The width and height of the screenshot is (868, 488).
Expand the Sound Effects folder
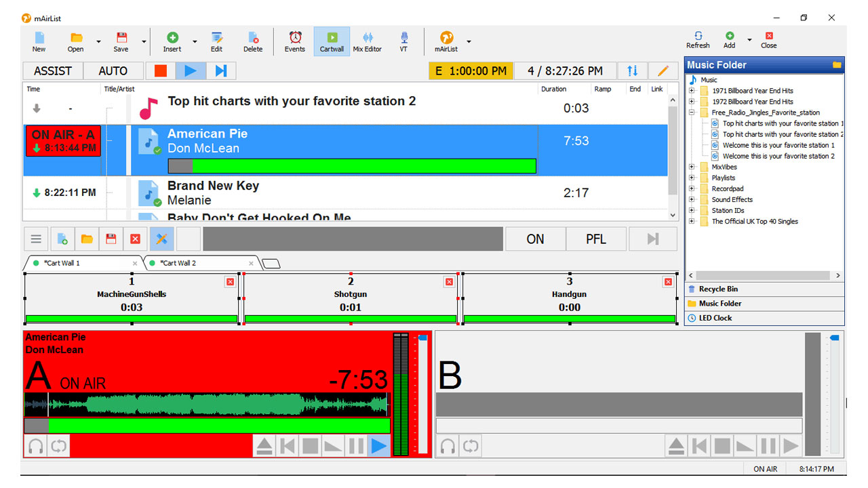[x=692, y=200]
